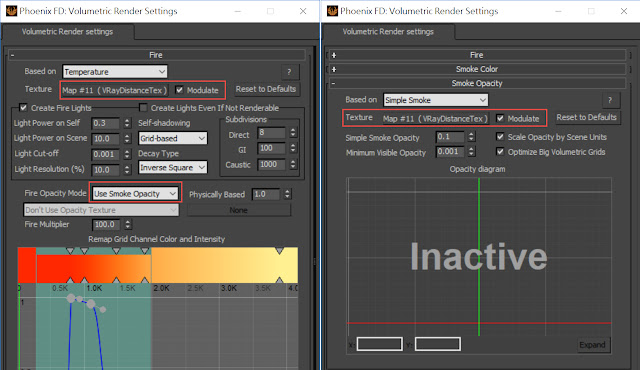Click Light Cut-off spinner arrows
The image size is (640, 370).
(127, 154)
